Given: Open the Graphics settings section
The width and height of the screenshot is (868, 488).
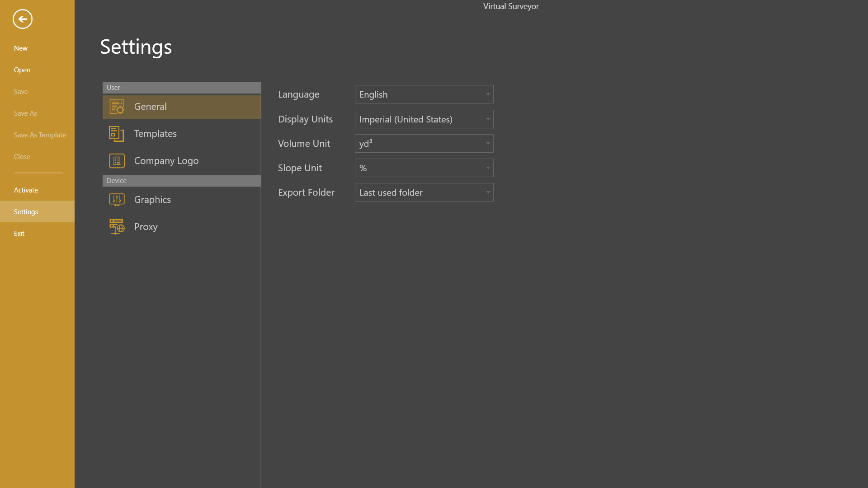Looking at the screenshot, I should [x=153, y=200].
